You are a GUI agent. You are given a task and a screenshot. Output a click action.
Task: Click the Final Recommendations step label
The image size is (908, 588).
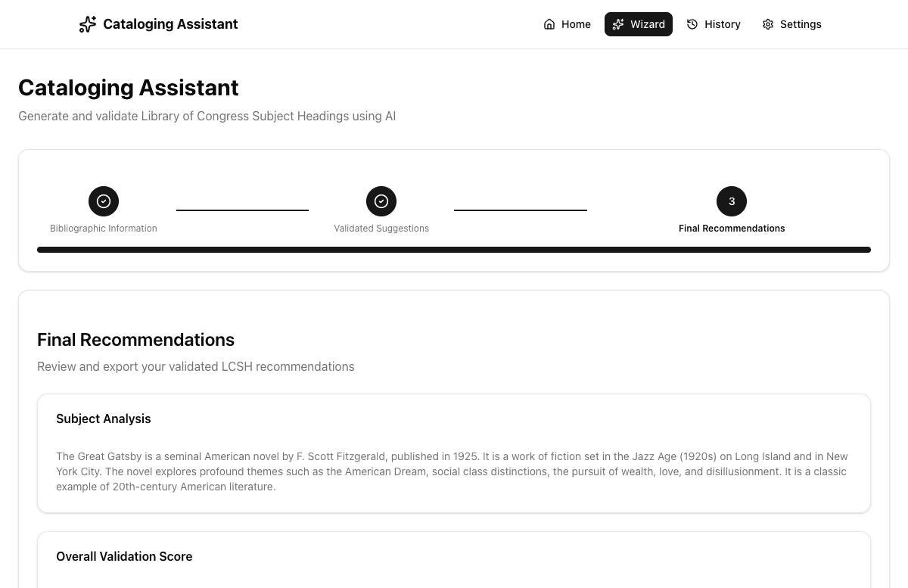pyautogui.click(x=732, y=229)
